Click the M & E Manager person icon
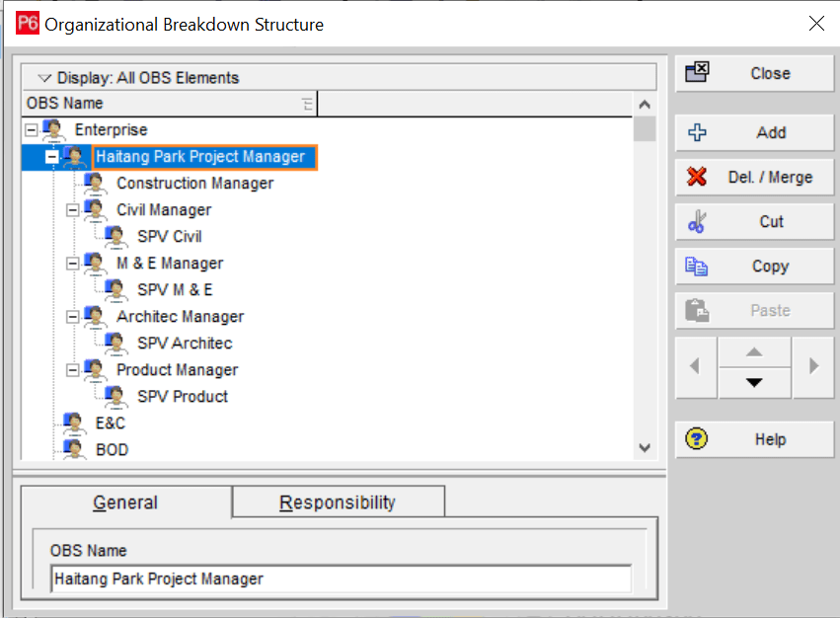840x618 pixels. pyautogui.click(x=96, y=264)
